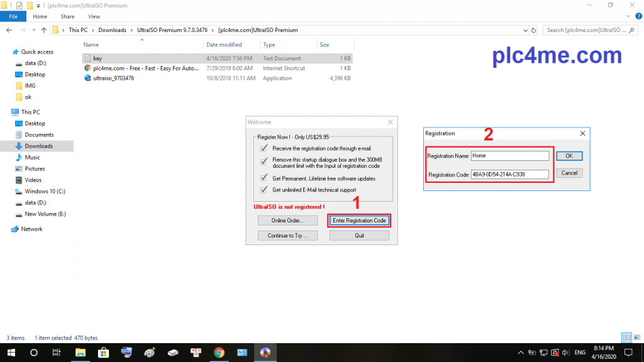Open Task View on taskbar
The height and width of the screenshot is (362, 644).
point(56,353)
